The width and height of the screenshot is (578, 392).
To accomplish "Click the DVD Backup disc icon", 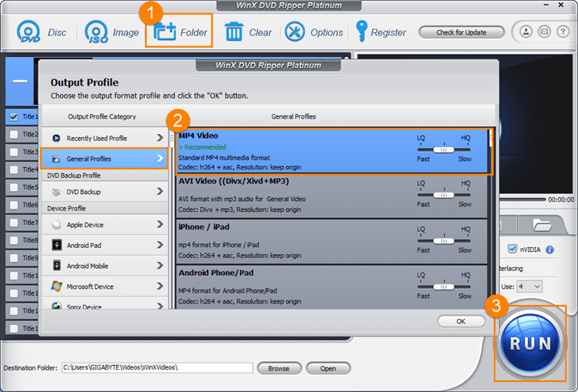I will [x=56, y=192].
